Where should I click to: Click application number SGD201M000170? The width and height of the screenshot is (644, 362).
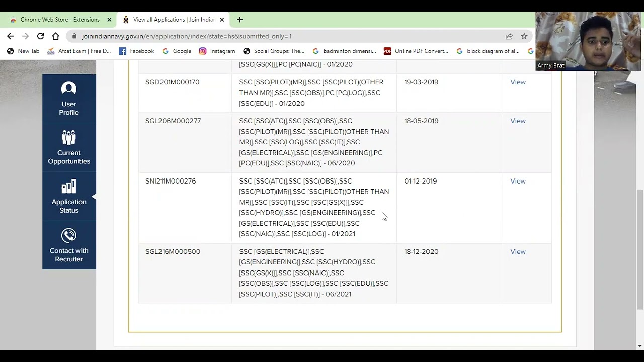[172, 82]
